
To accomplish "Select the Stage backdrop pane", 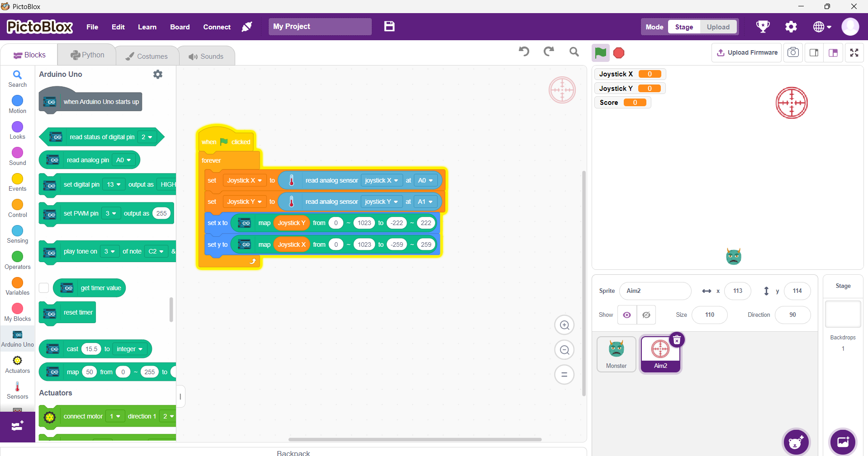I will click(843, 314).
